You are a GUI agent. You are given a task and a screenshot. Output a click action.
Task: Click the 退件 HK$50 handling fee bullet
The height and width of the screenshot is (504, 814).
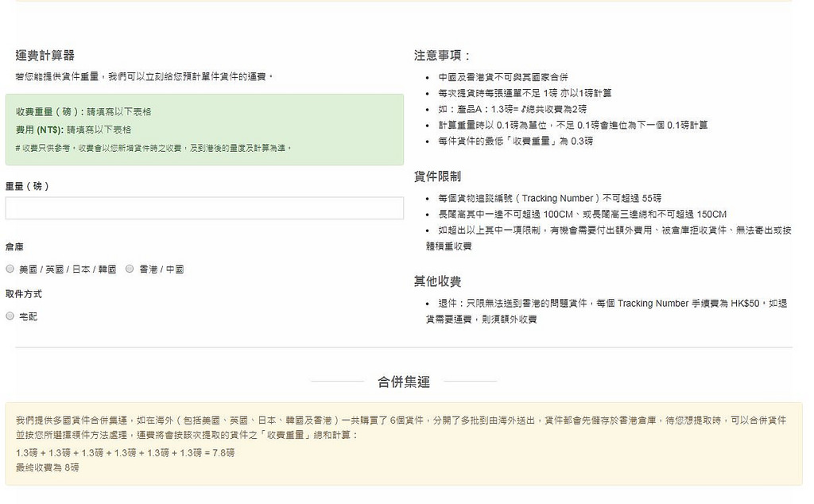(612, 304)
